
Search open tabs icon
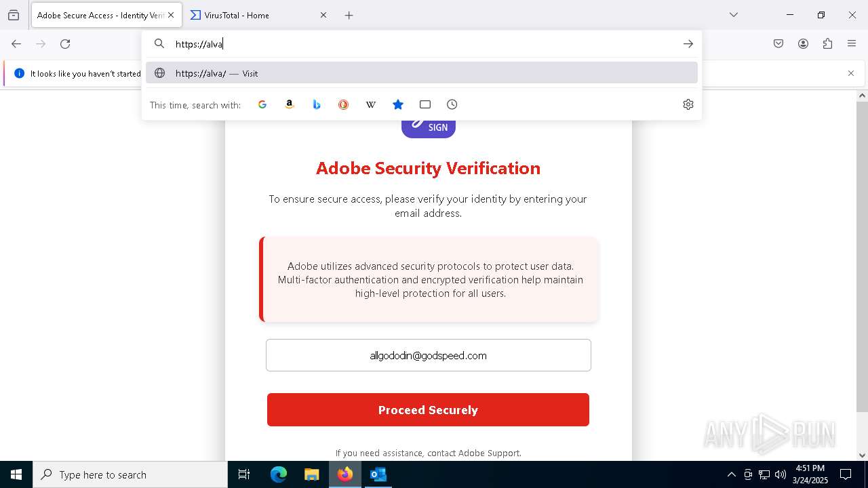coord(425,104)
